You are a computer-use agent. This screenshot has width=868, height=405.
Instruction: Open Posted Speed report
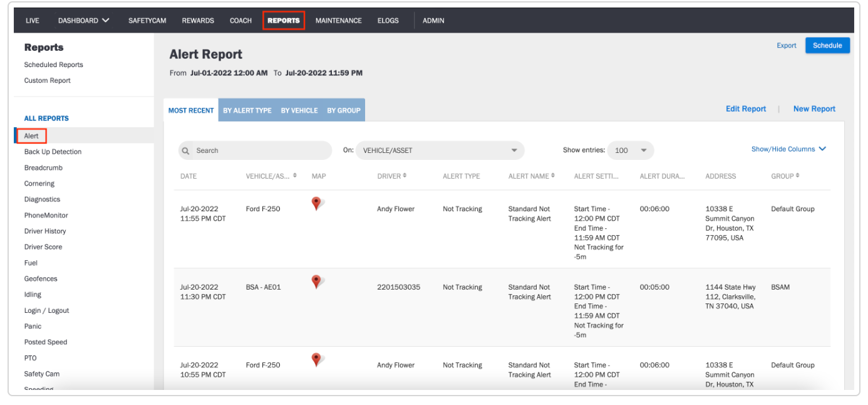[46, 342]
